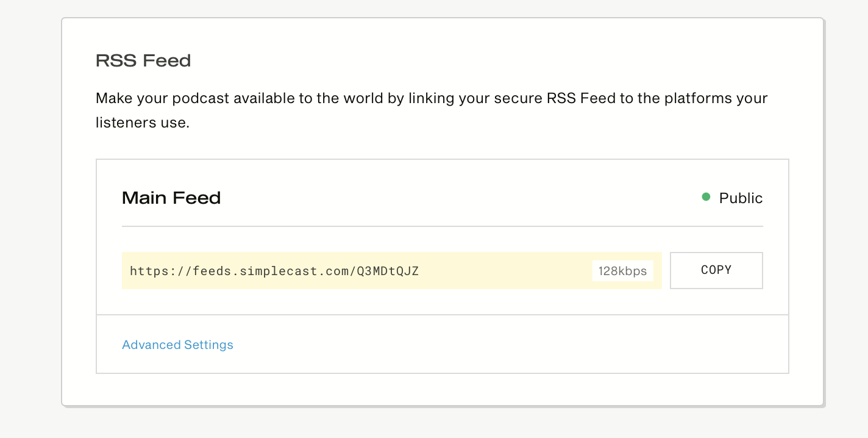Expand the Advanced Settings section

point(177,345)
